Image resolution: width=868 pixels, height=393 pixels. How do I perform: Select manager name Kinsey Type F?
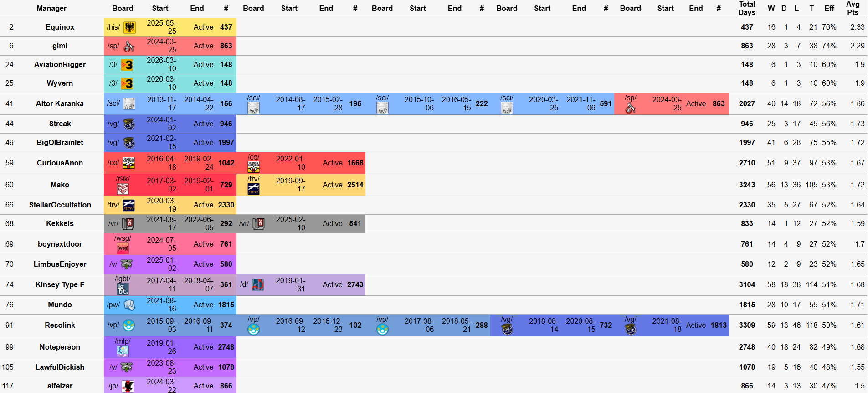point(60,285)
